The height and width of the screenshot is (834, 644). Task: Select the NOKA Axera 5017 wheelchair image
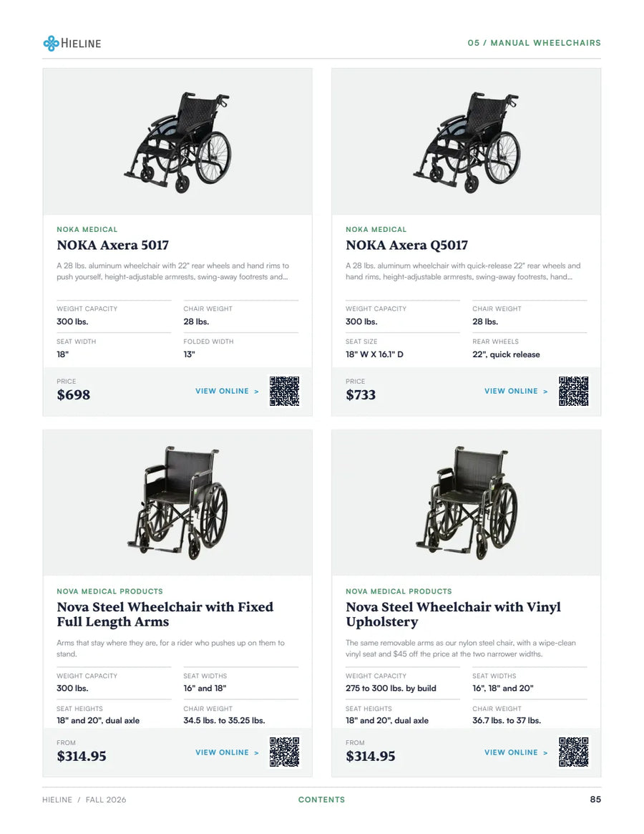(x=178, y=142)
